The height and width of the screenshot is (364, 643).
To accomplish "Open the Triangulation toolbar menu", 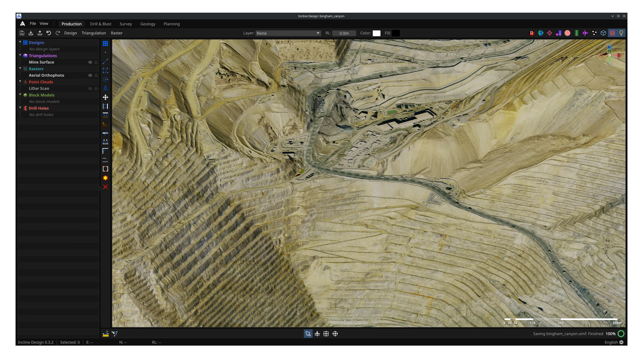I will 93,33.
